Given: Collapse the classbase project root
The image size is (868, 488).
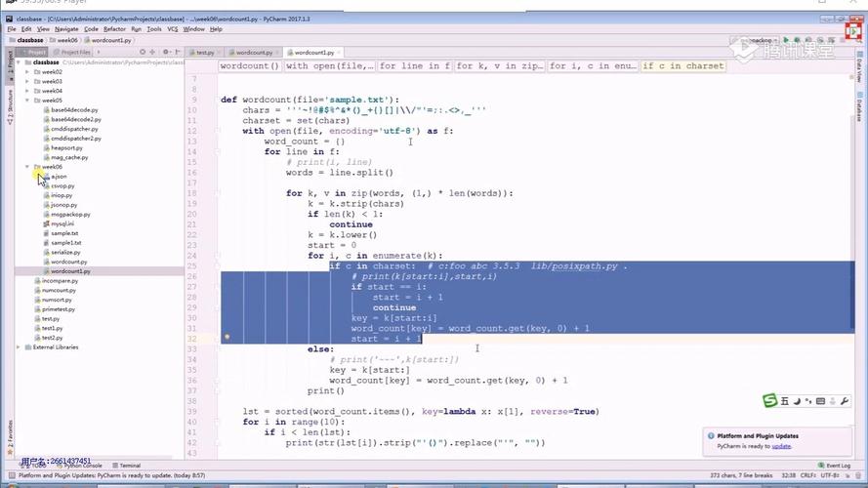Looking at the screenshot, I should tap(19, 62).
